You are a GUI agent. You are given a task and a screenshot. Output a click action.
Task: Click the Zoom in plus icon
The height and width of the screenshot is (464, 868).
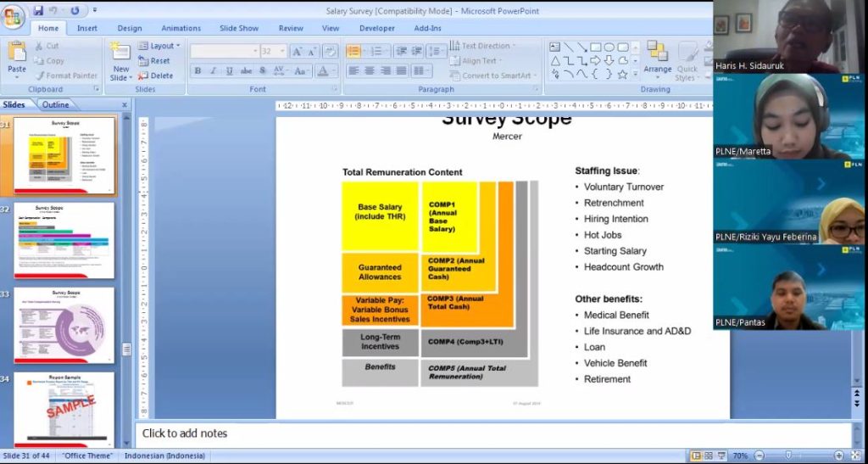(x=837, y=456)
